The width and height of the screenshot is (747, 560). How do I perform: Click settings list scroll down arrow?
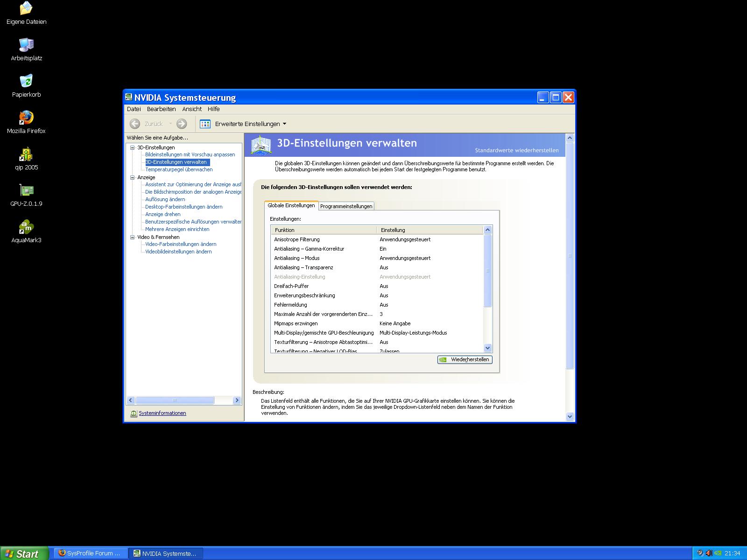pyautogui.click(x=487, y=348)
